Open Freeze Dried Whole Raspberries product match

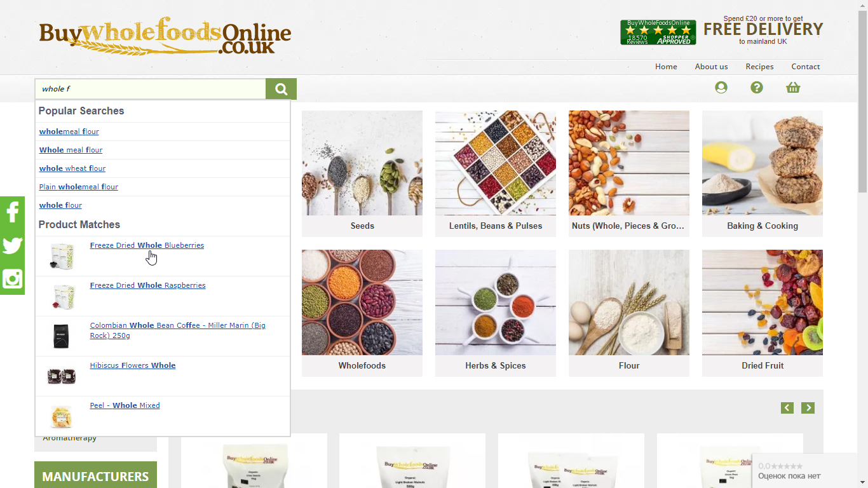click(x=147, y=285)
